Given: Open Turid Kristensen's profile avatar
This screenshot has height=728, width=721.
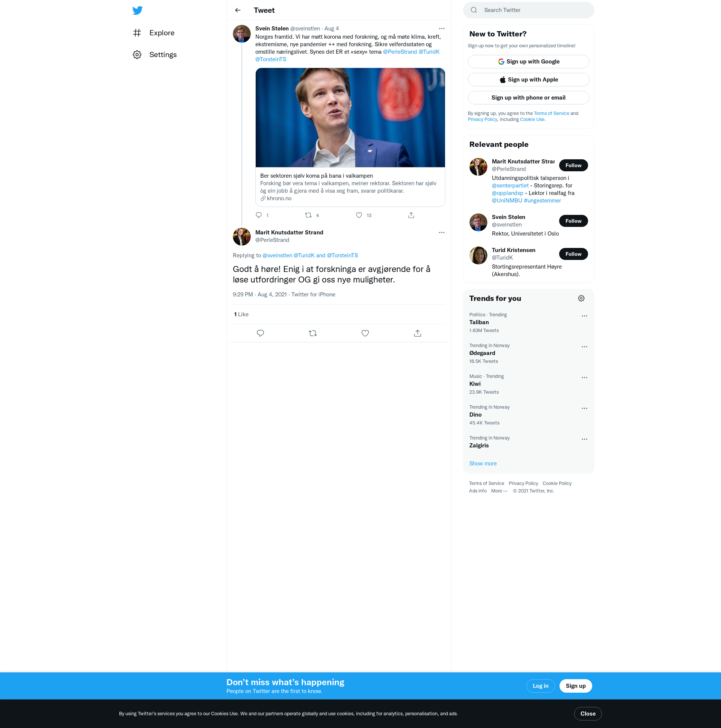Looking at the screenshot, I should (x=478, y=255).
